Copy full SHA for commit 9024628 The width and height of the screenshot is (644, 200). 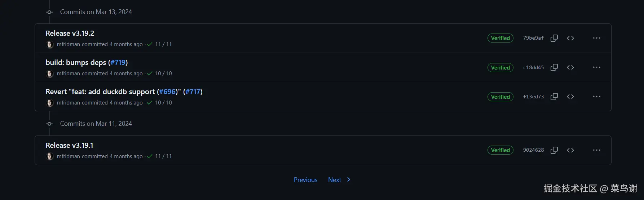(554, 150)
